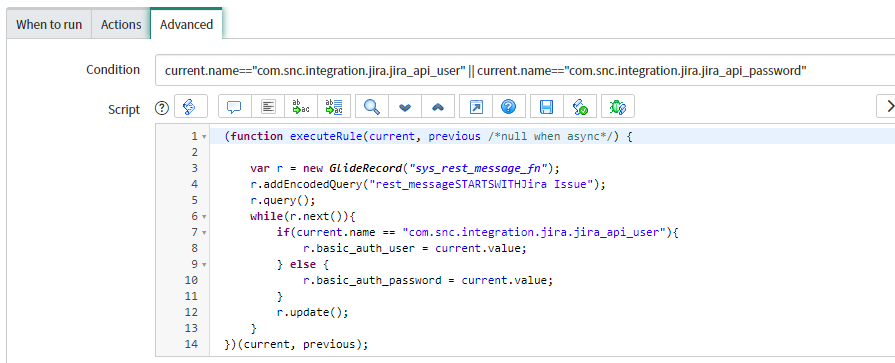Collapse the else block at line 9
Viewport: 895px width, 363px height.
pyautogui.click(x=204, y=265)
